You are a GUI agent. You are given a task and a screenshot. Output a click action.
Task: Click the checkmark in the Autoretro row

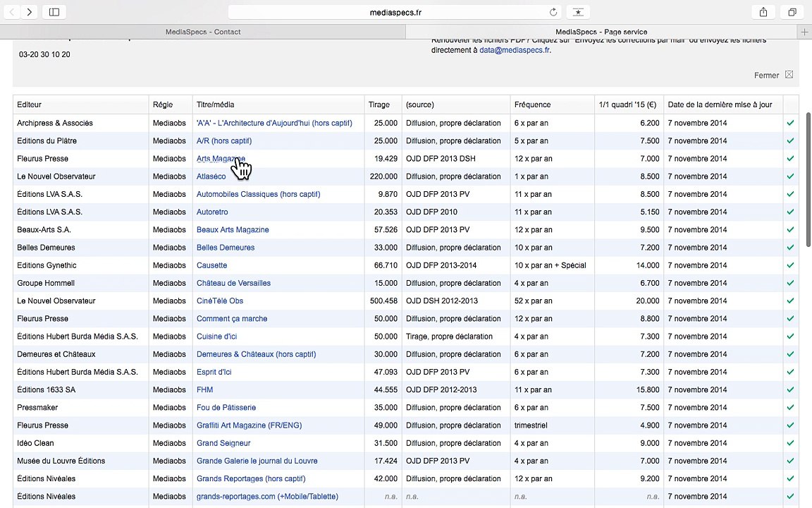coord(790,212)
